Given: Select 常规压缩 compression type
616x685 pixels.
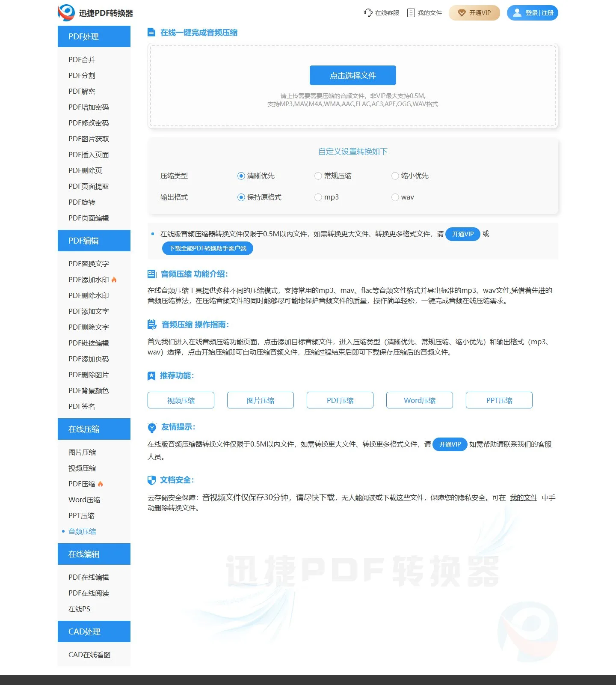Looking at the screenshot, I should coord(318,176).
